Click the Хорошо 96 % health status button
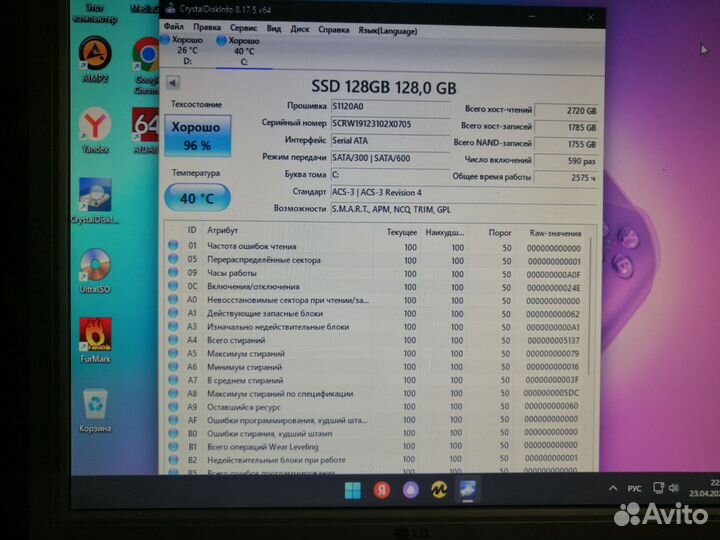 coord(198,137)
